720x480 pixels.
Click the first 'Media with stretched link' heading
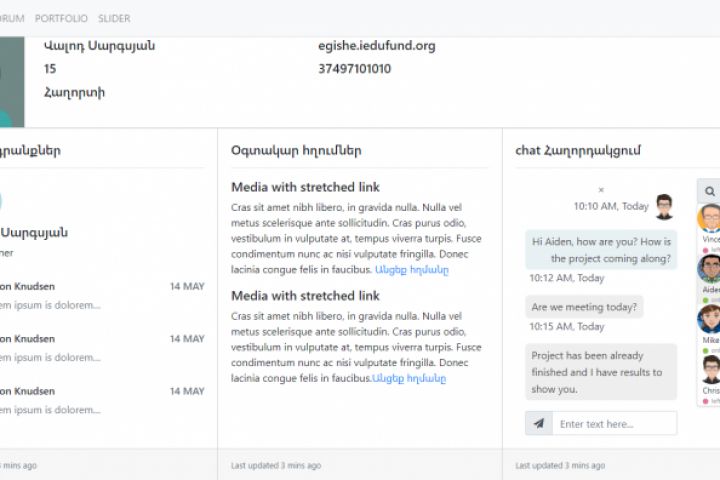[305, 187]
